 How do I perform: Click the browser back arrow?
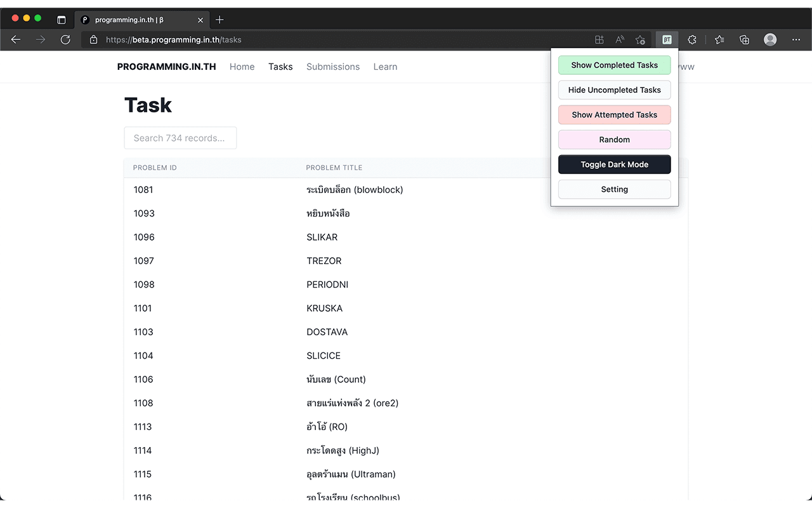[16, 39]
